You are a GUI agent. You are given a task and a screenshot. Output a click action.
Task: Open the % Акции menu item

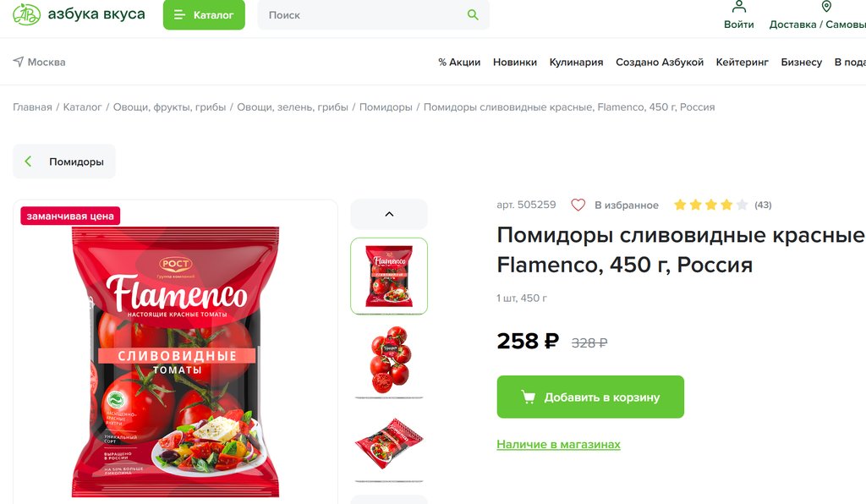(459, 62)
